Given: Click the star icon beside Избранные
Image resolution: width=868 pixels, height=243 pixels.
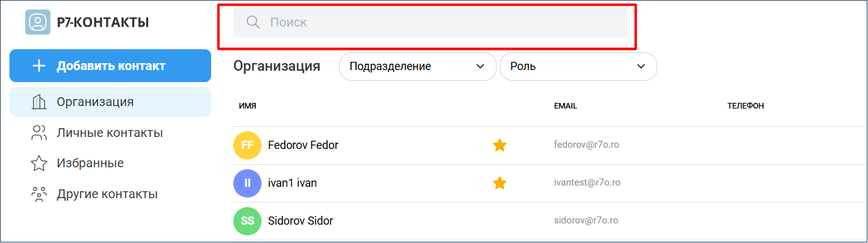Looking at the screenshot, I should pos(39,163).
